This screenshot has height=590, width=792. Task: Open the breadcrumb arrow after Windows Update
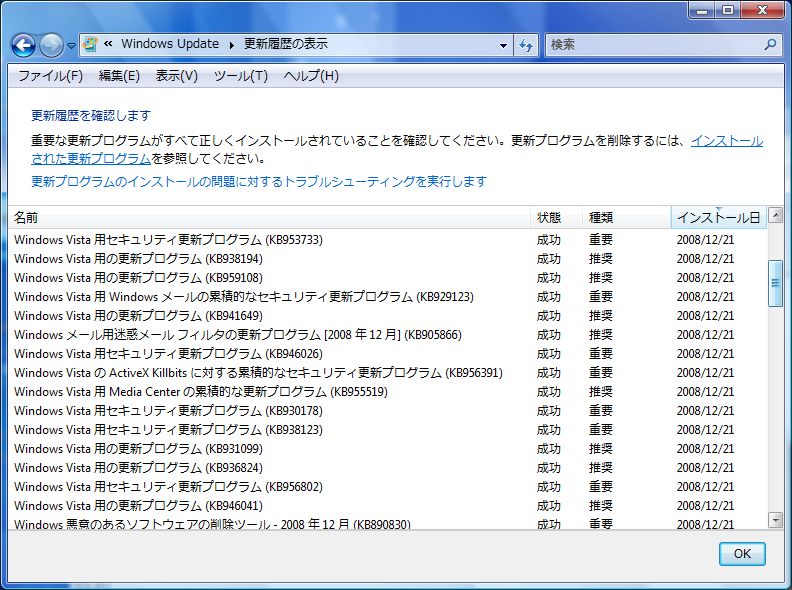pos(231,45)
